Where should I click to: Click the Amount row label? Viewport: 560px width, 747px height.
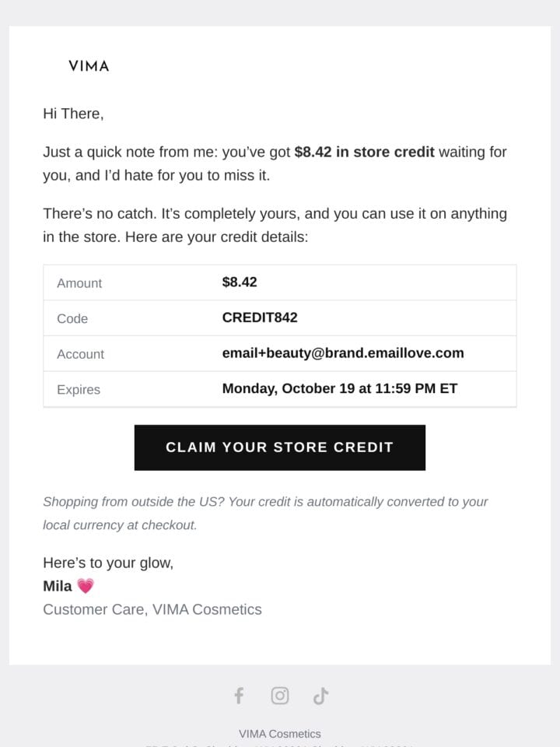[79, 283]
